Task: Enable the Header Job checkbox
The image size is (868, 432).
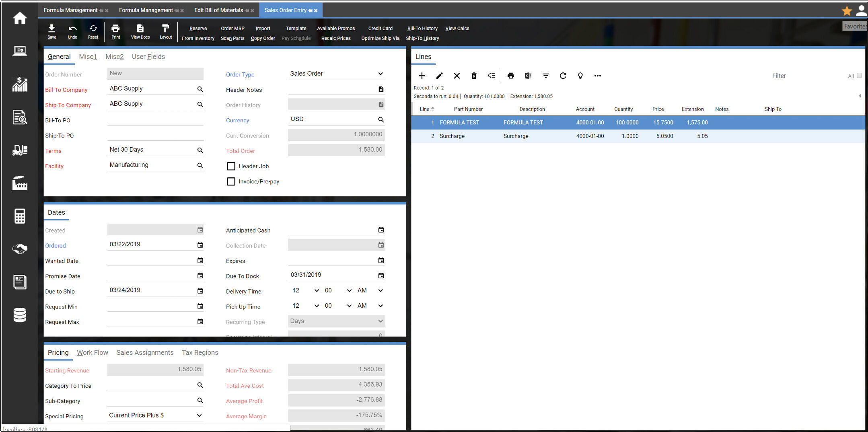Action: click(231, 166)
